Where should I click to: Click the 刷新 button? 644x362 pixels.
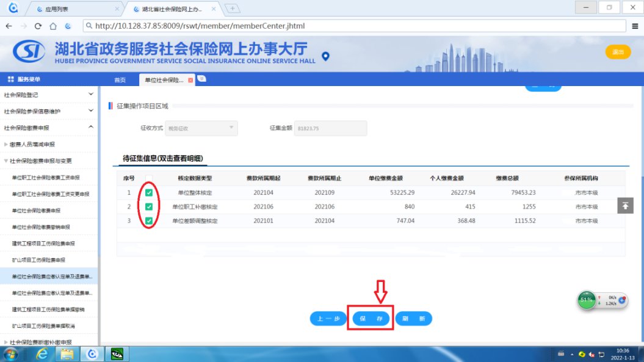pyautogui.click(x=413, y=319)
